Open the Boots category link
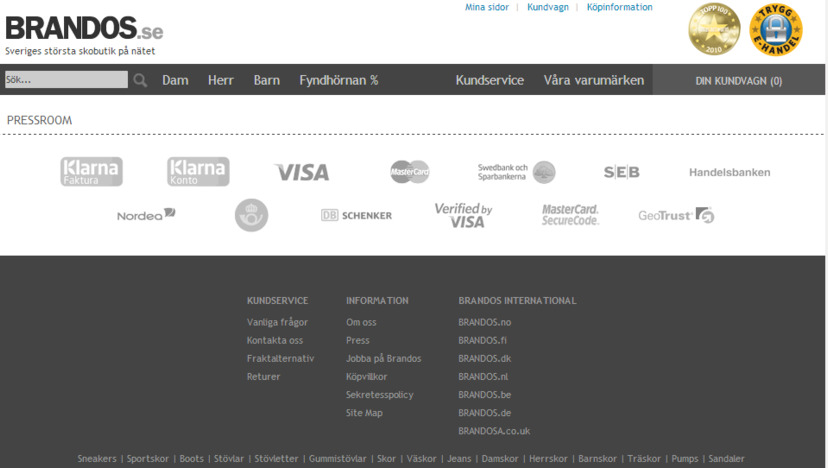 click(191, 458)
